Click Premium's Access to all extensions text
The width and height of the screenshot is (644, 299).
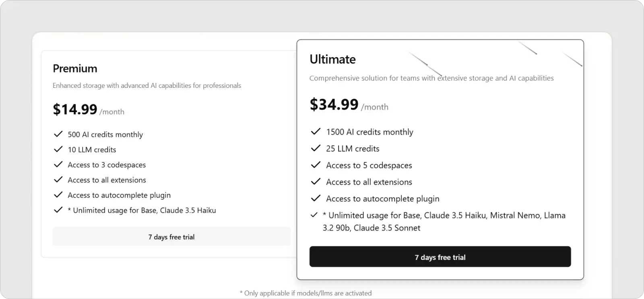[x=107, y=180]
